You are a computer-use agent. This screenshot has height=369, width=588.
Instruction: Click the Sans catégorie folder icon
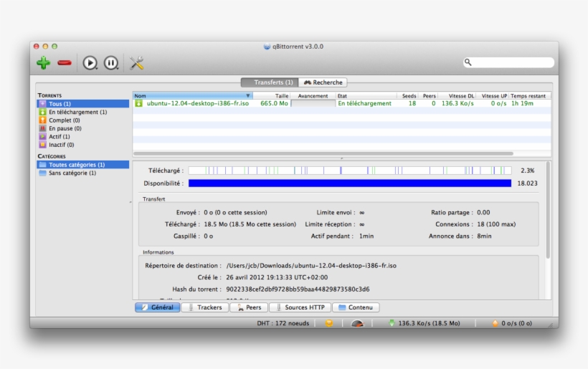tap(43, 173)
